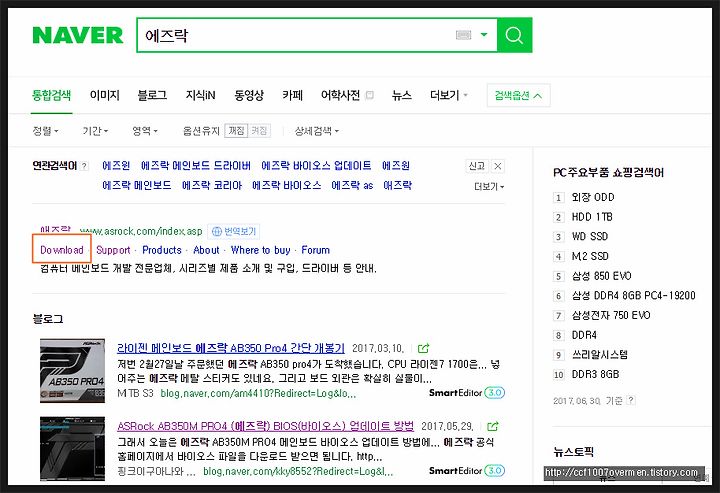The width and height of the screenshot is (720, 493).
Task: Click related search 에즈락 메인보드 드라이버
Action: coord(196,166)
